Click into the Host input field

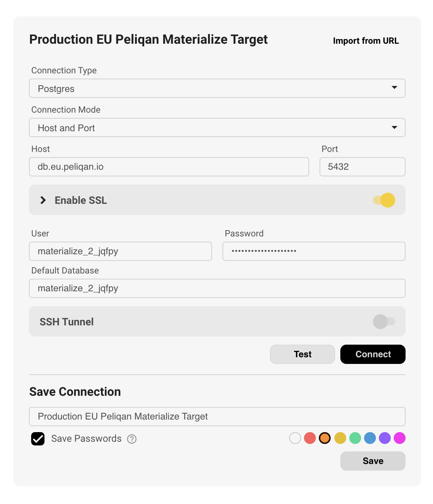pyautogui.click(x=169, y=167)
